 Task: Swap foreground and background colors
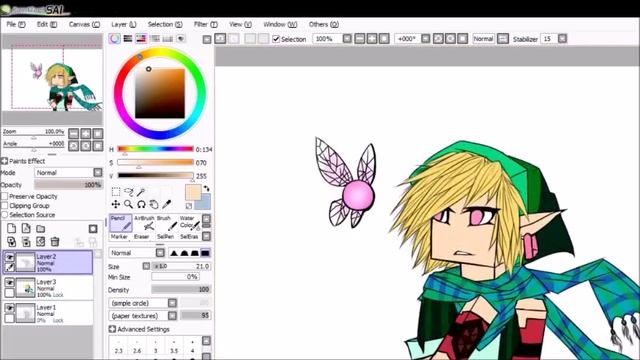tap(207, 189)
